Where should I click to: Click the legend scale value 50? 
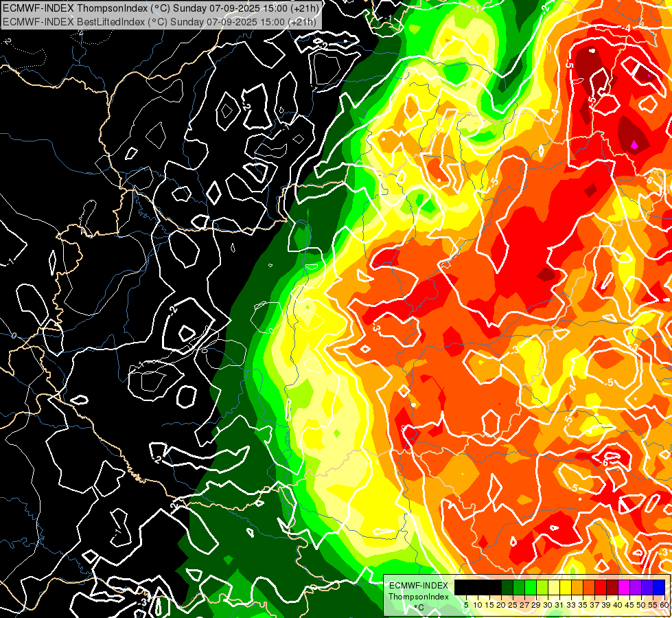click(642, 605)
